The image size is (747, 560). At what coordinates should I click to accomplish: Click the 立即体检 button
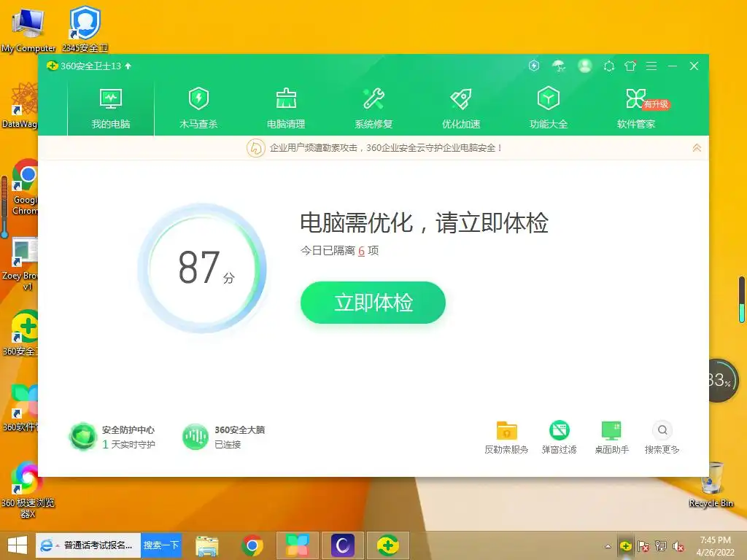[373, 303]
